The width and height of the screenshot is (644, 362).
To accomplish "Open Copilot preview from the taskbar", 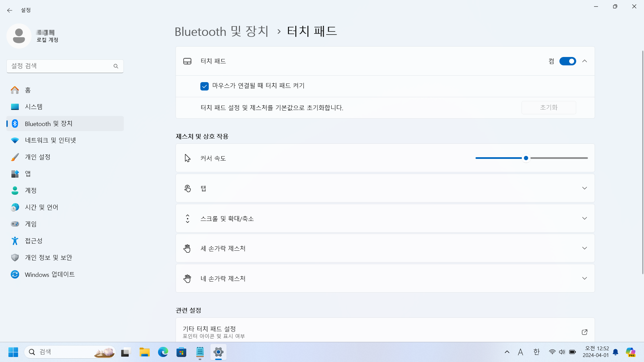I will click(x=631, y=352).
